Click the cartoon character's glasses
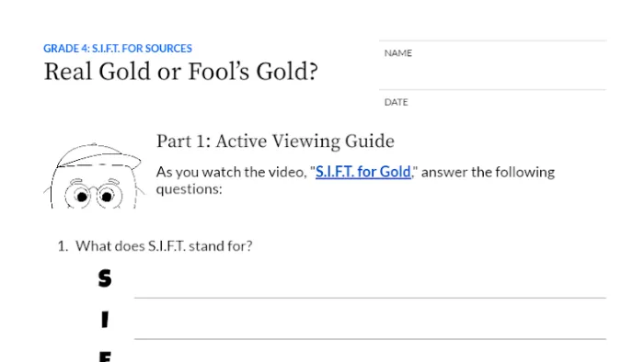Viewport: 644px width, 362px height. [x=94, y=197]
